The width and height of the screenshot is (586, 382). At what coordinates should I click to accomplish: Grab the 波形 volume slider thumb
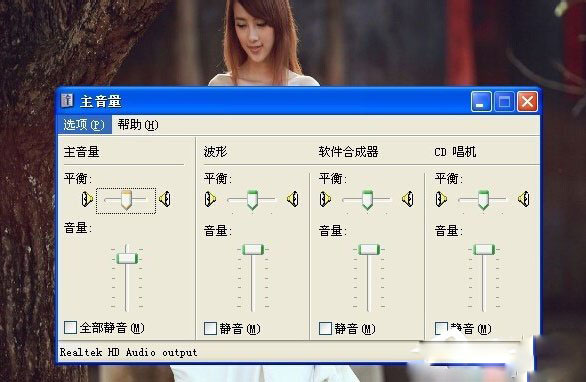tap(253, 249)
